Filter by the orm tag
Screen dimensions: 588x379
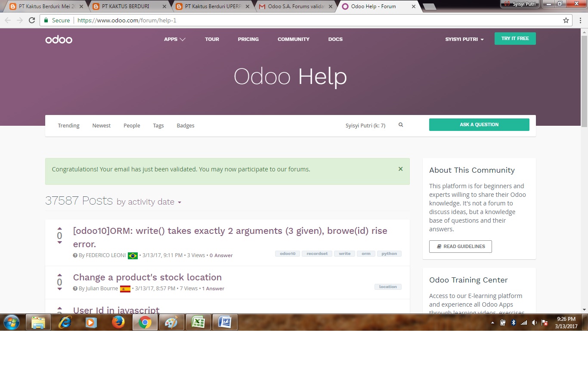point(366,254)
